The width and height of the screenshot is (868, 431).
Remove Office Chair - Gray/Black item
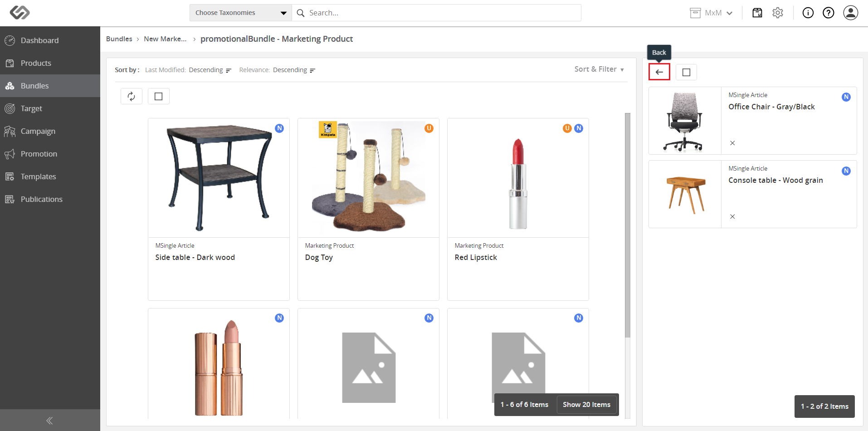732,143
